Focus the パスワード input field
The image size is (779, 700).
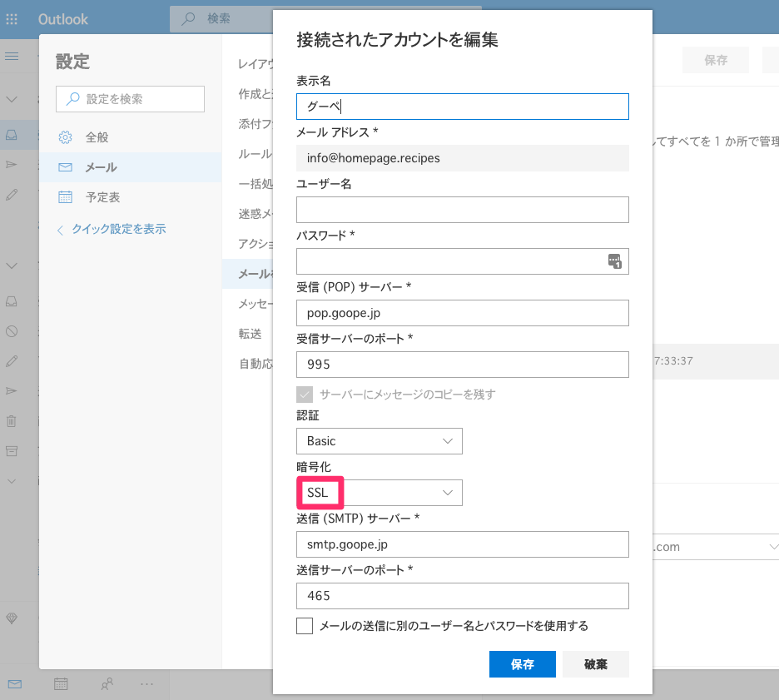463,261
